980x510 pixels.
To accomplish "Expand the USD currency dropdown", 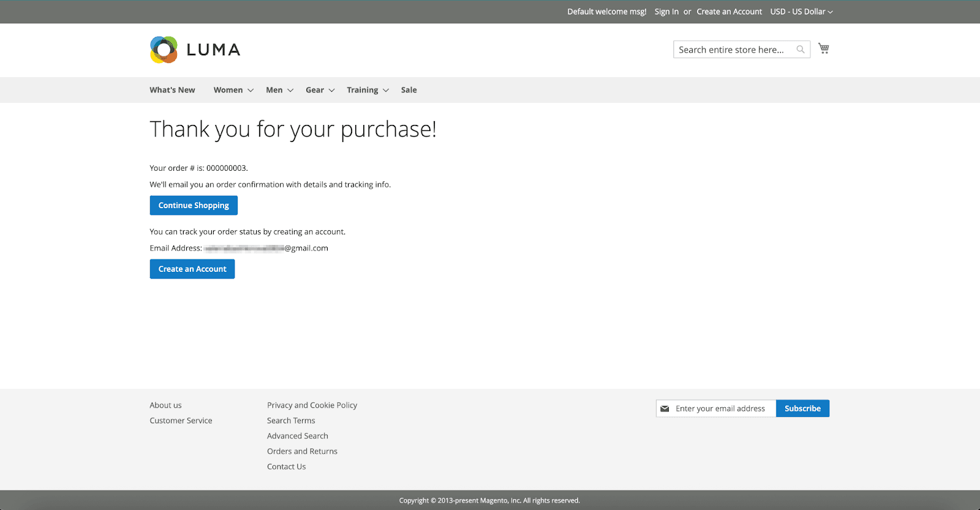I will coord(801,12).
